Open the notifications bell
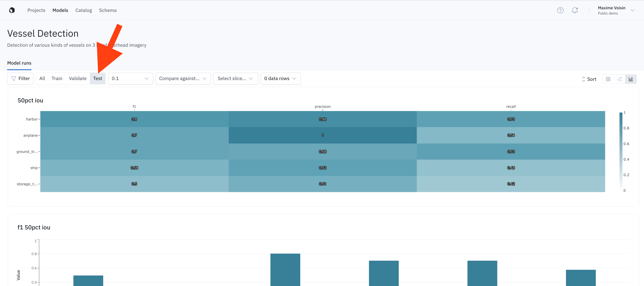The width and height of the screenshot is (644, 286). pos(575,10)
